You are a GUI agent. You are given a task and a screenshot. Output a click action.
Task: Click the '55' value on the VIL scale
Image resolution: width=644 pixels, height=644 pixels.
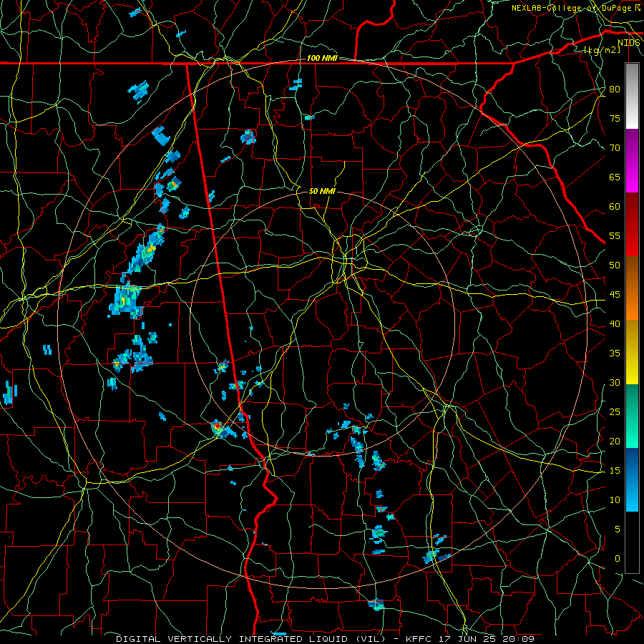click(615, 236)
